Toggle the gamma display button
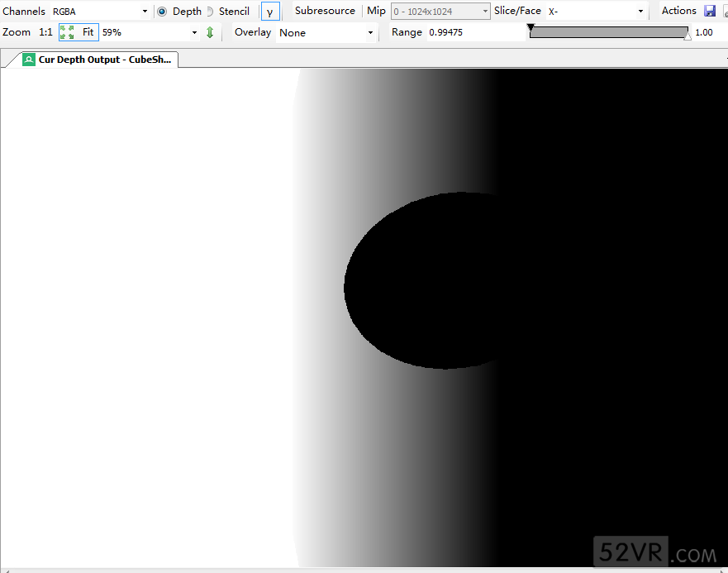Viewport: 728px width, 573px height. coord(270,12)
